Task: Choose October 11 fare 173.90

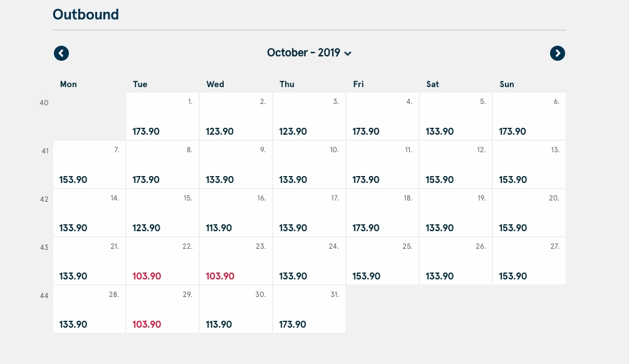Action: pos(382,165)
